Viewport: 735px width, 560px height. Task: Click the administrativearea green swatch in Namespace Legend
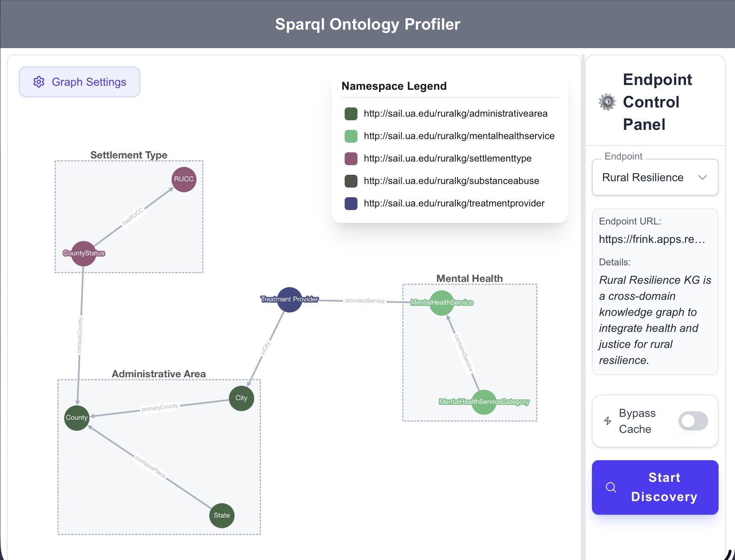coord(351,113)
